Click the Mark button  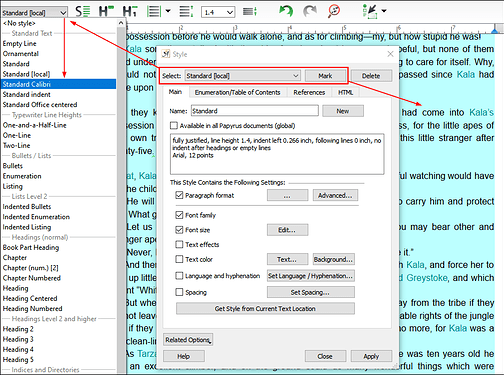[x=325, y=76]
